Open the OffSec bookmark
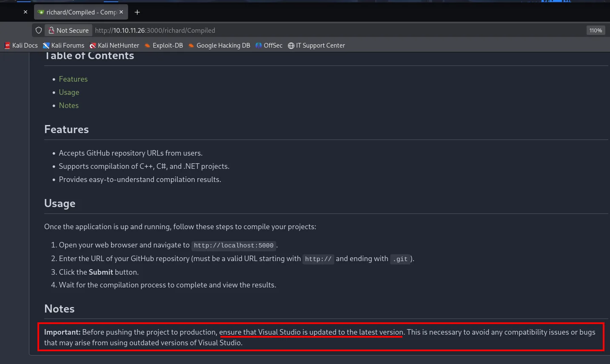This screenshot has height=364, width=610. pyautogui.click(x=269, y=45)
